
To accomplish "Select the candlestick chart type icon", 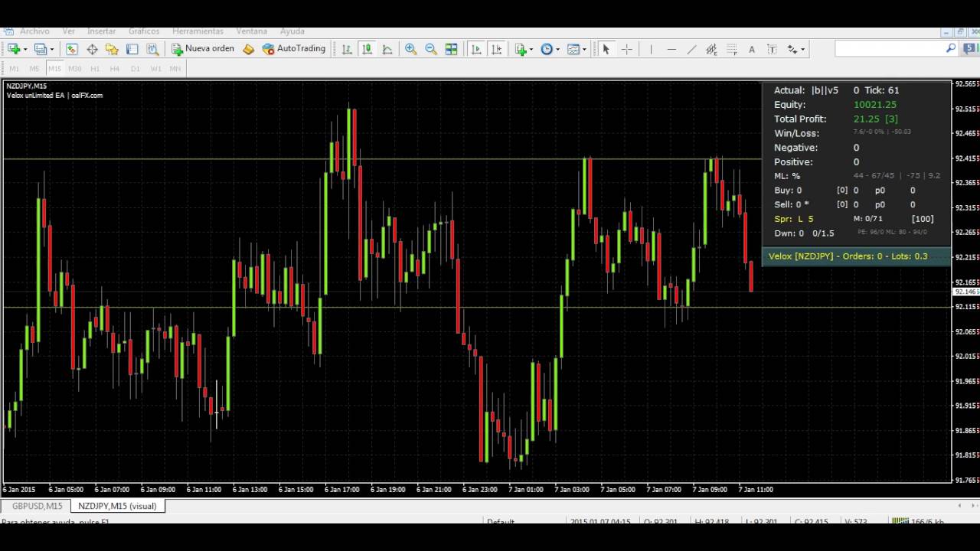I will [367, 49].
